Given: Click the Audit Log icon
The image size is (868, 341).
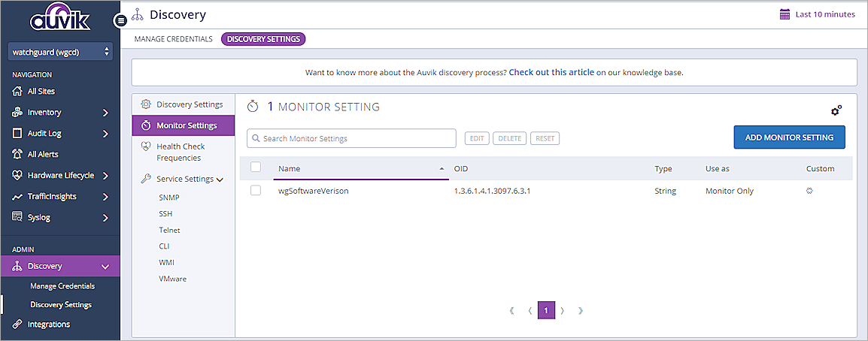Looking at the screenshot, I should [17, 133].
